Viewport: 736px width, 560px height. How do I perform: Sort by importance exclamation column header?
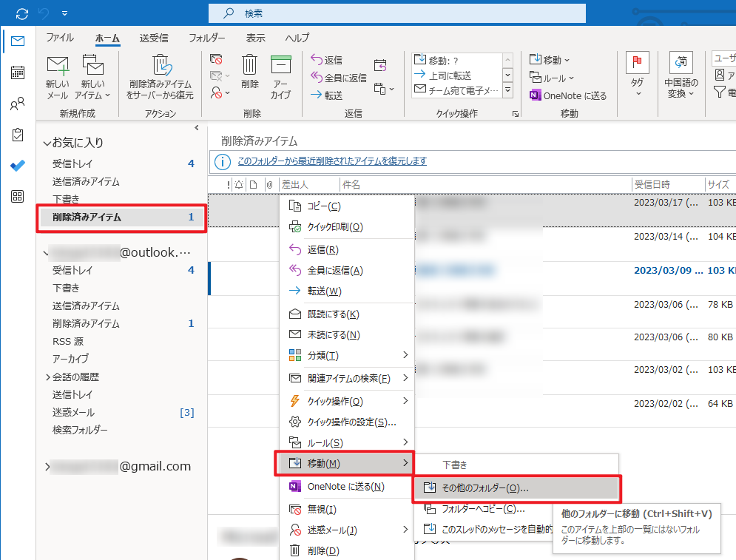[x=229, y=185]
